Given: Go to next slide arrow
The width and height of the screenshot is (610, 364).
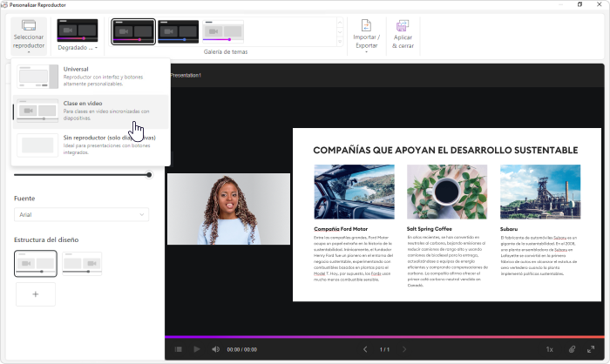Looking at the screenshot, I should click(404, 349).
